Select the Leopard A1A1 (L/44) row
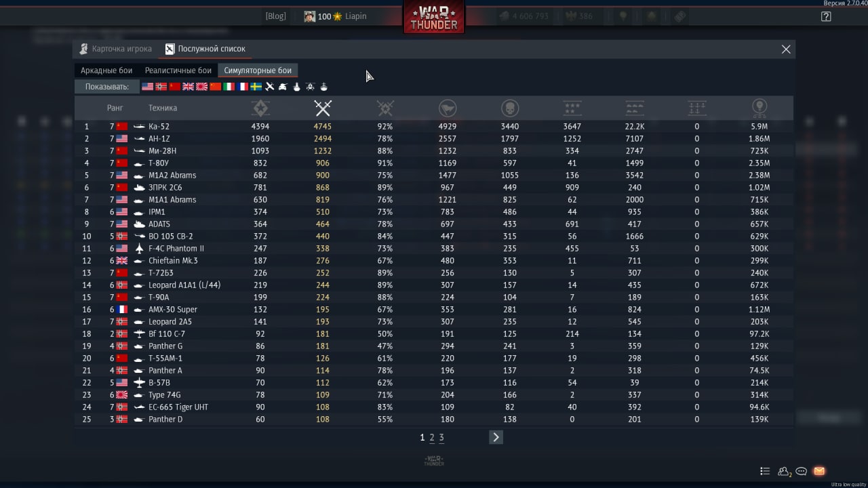 point(434,285)
